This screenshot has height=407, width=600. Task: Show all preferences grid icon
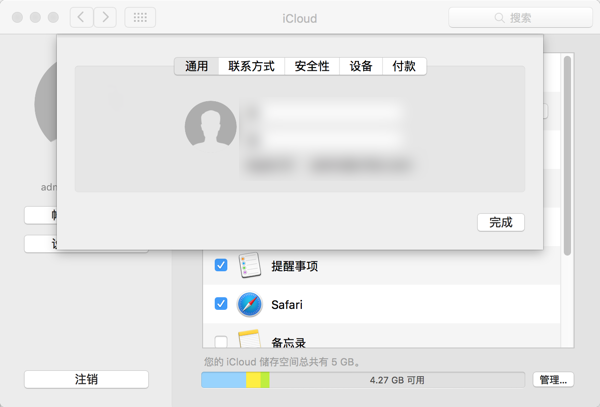[x=140, y=17]
